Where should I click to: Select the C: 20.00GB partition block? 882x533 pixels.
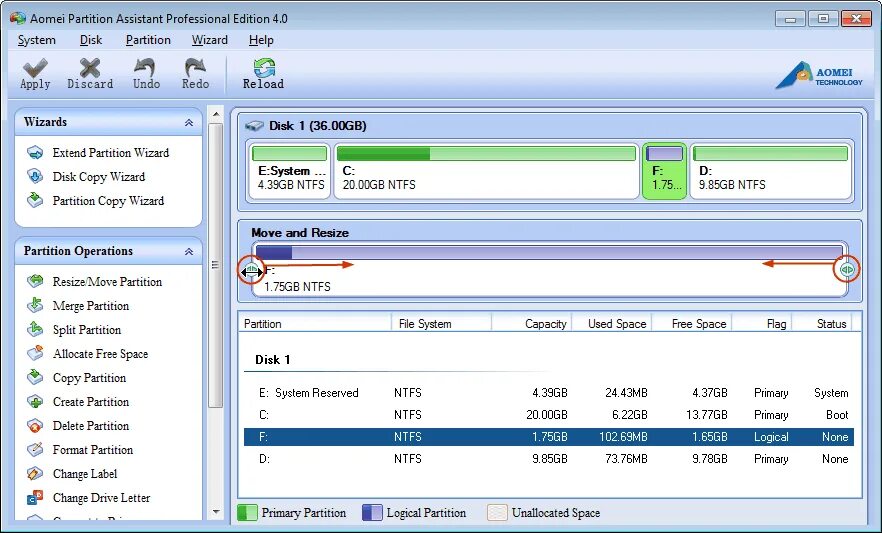tap(486, 171)
